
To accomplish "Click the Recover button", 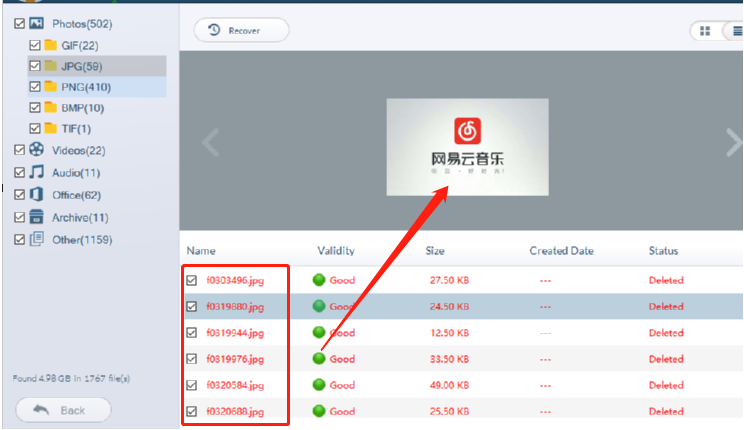I will pyautogui.click(x=242, y=30).
